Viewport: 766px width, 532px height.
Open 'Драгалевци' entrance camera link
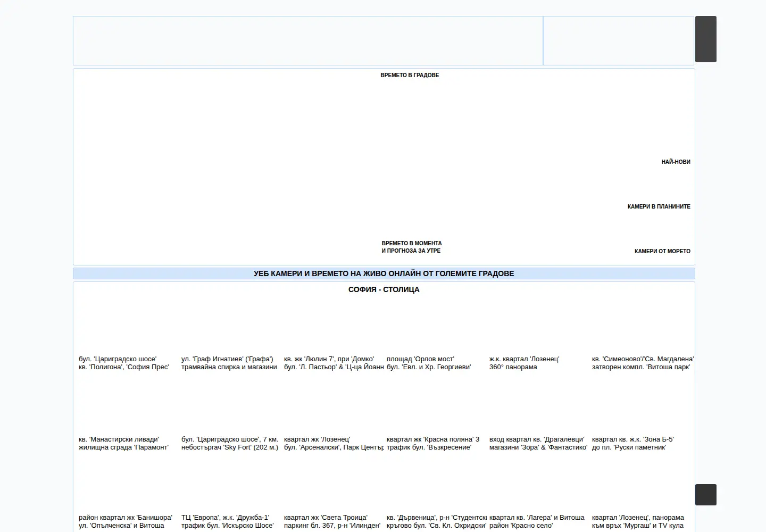click(538, 444)
